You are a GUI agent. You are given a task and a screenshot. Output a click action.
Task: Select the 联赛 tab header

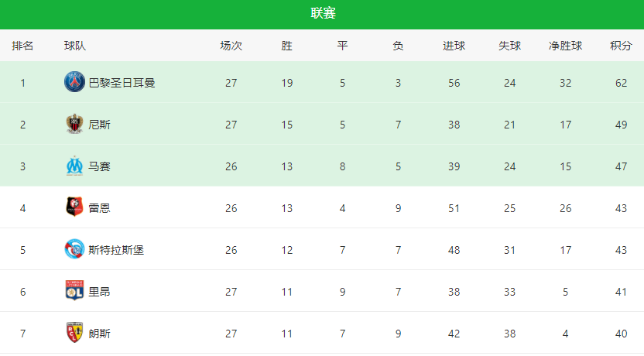[324, 13]
